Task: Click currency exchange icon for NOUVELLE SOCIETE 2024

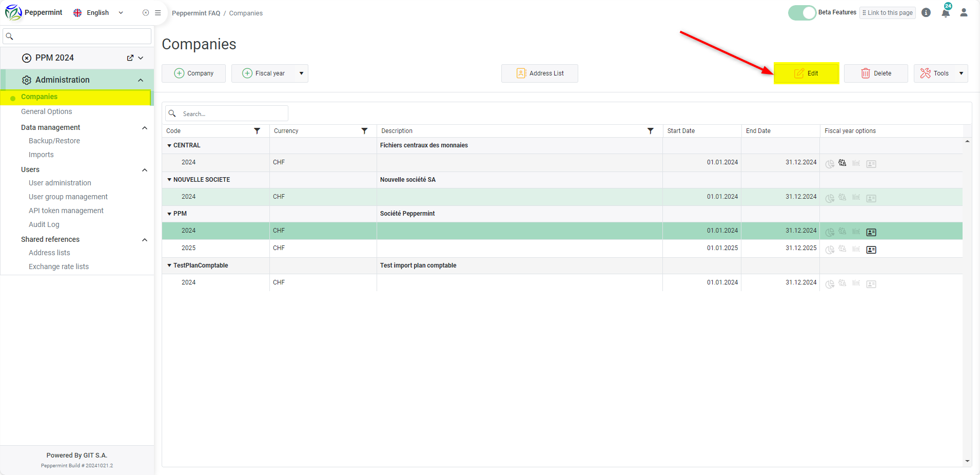Action: (842, 197)
